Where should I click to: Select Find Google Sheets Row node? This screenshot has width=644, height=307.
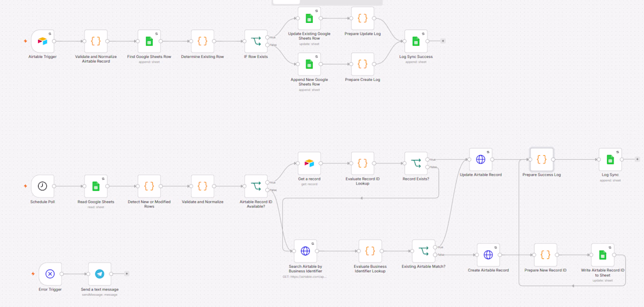[149, 41]
